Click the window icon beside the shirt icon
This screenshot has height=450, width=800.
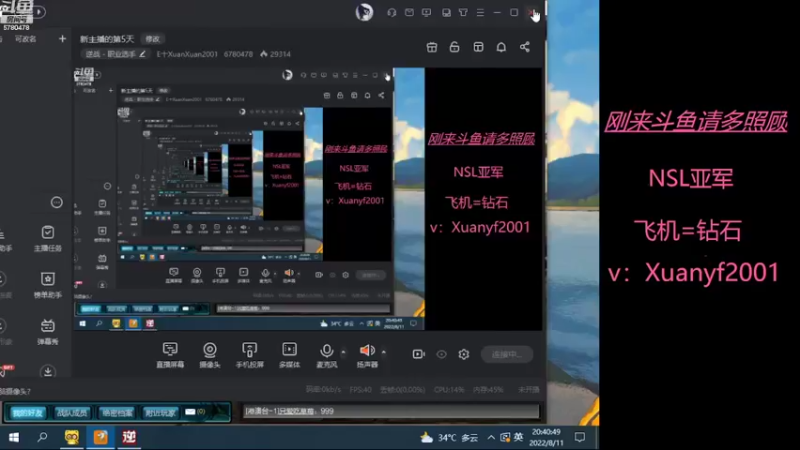point(446,12)
